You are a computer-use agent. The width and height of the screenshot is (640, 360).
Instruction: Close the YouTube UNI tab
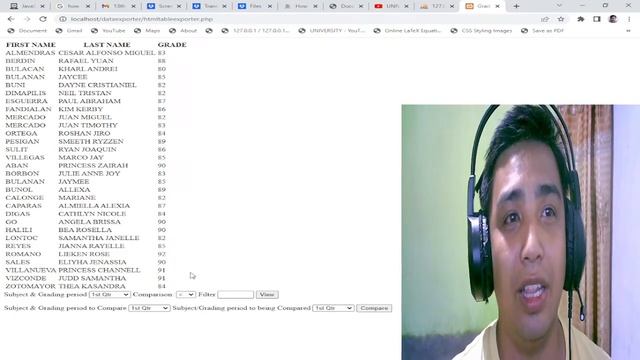point(406,6)
